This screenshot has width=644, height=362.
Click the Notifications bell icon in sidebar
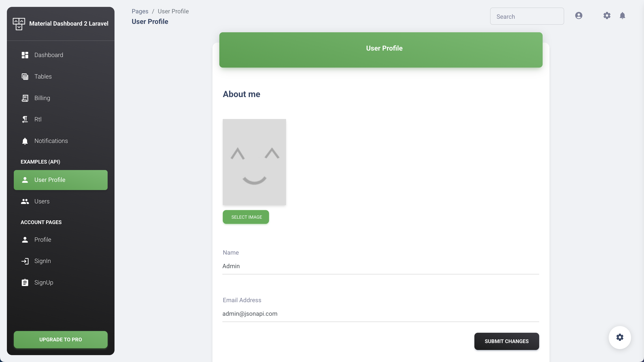pyautogui.click(x=25, y=141)
